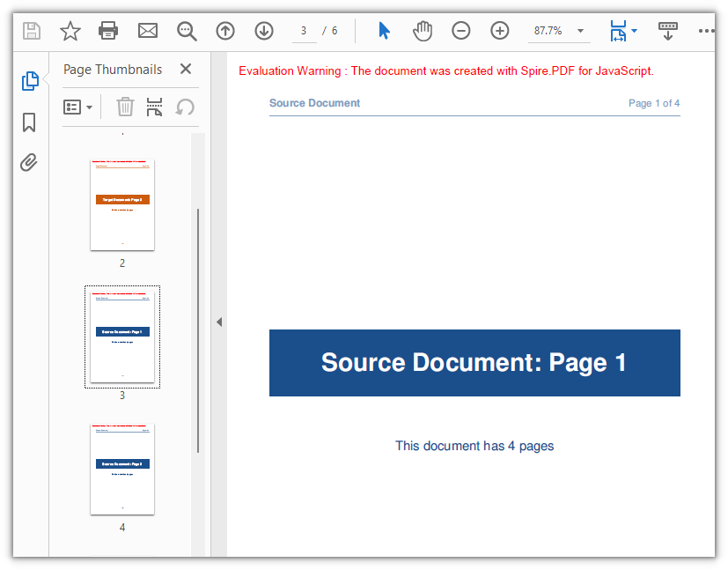Screen dimensions: 728x570
Task: Activate the Hand pan tool
Action: pyautogui.click(x=423, y=31)
